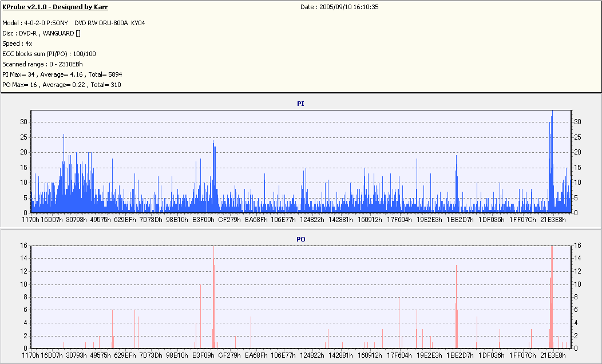Click the 17F604h label under PO chart
Screen dimensions: 602x364
click(x=399, y=355)
